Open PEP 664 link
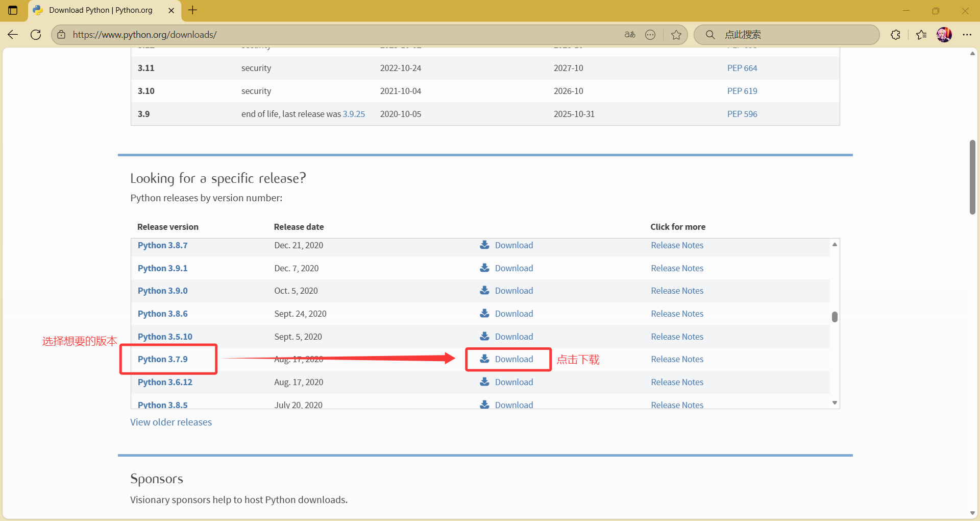 [x=742, y=68]
